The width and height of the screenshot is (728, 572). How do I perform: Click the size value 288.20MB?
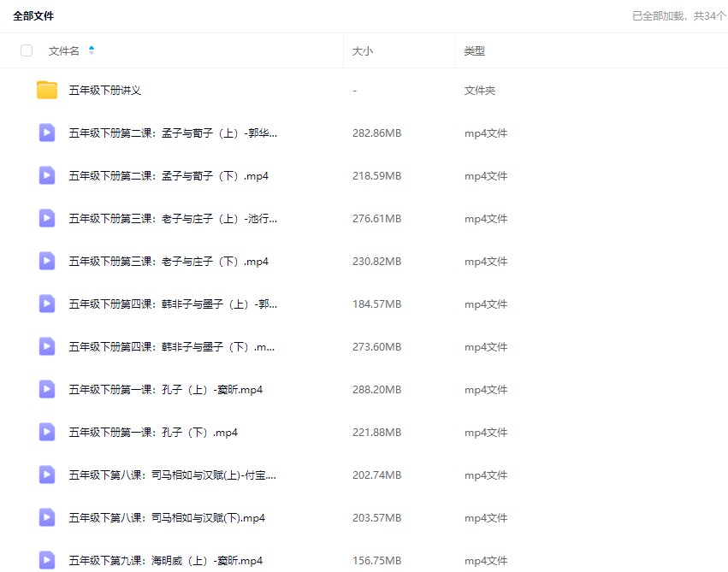point(376,389)
